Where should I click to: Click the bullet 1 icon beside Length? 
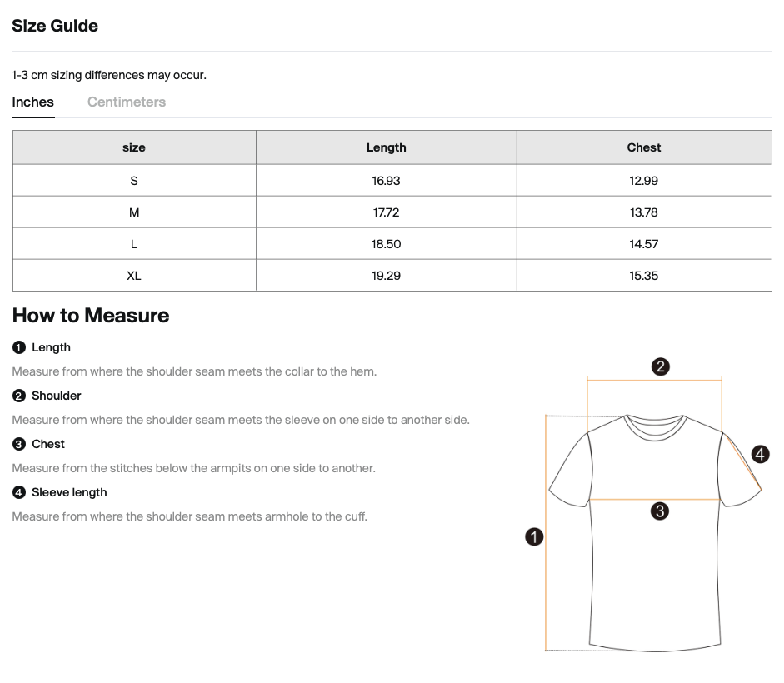point(19,347)
